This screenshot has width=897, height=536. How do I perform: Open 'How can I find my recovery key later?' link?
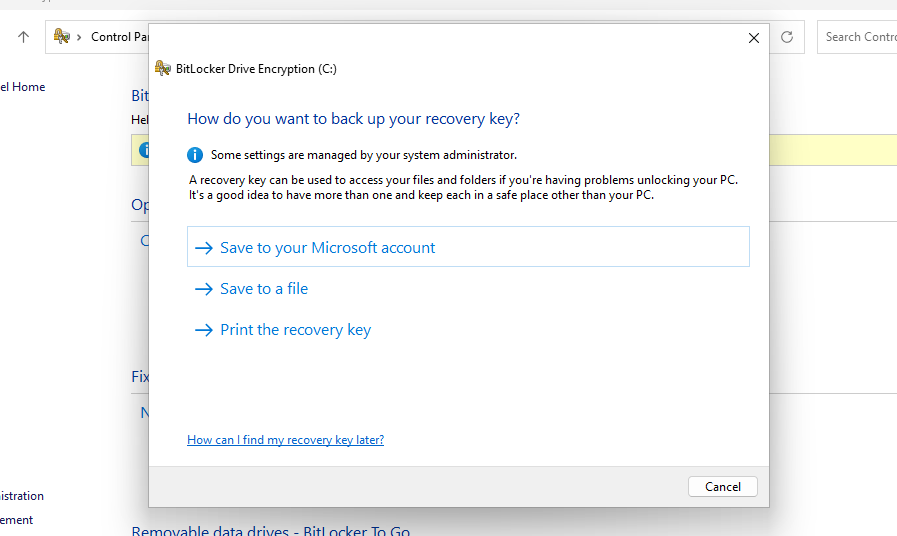point(285,439)
